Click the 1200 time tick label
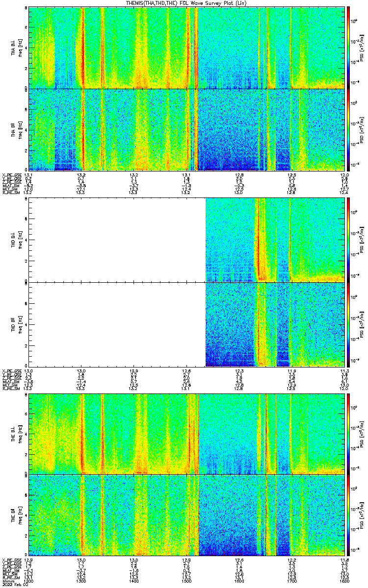Screen dimensions: 368x588 pyautogui.click(x=29, y=580)
